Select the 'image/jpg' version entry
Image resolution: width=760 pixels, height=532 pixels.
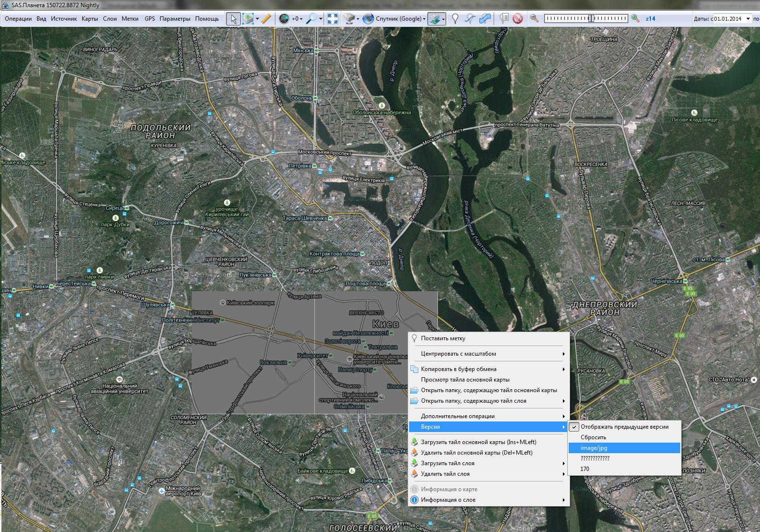point(594,448)
